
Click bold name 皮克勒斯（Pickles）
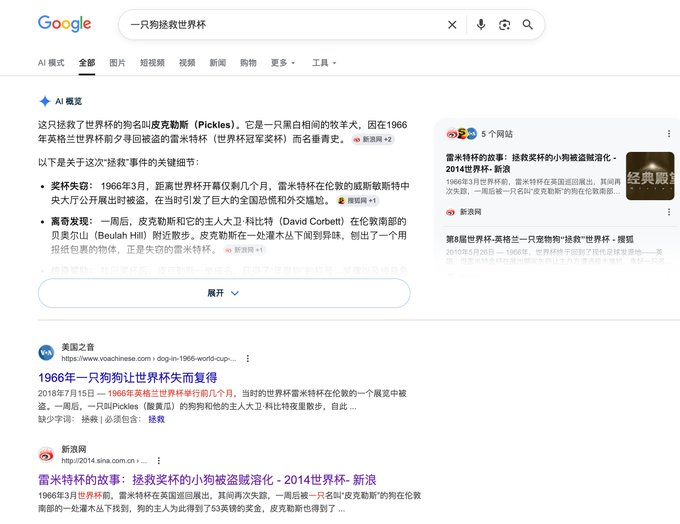(x=193, y=125)
